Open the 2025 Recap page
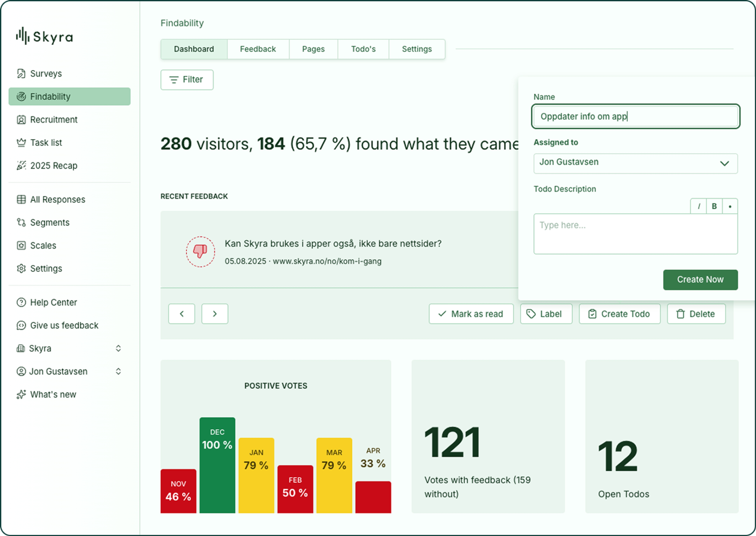Screen dimensions: 756x536 tap(69, 166)
